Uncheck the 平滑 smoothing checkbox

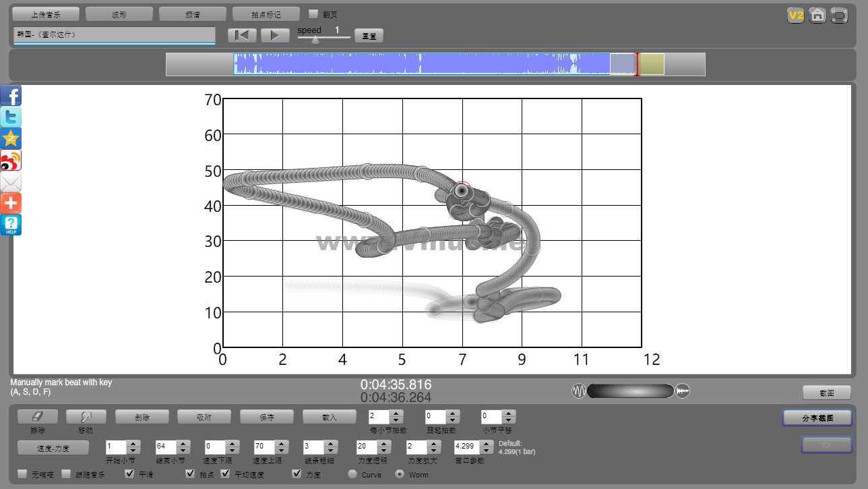click(x=130, y=474)
